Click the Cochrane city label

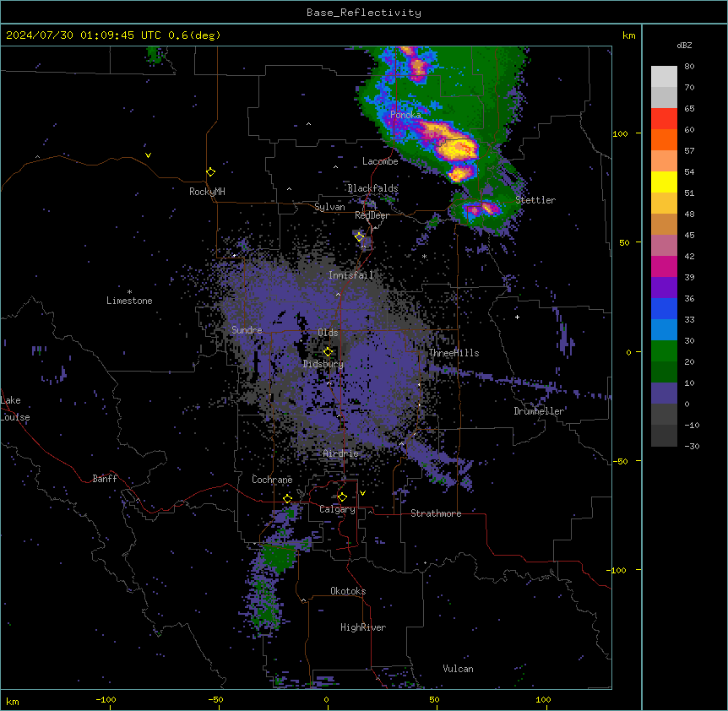click(x=272, y=480)
